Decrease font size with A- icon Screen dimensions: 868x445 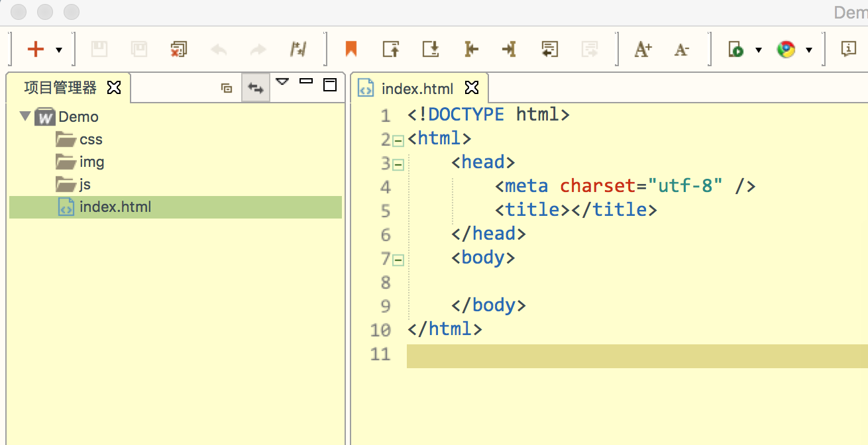coord(682,50)
